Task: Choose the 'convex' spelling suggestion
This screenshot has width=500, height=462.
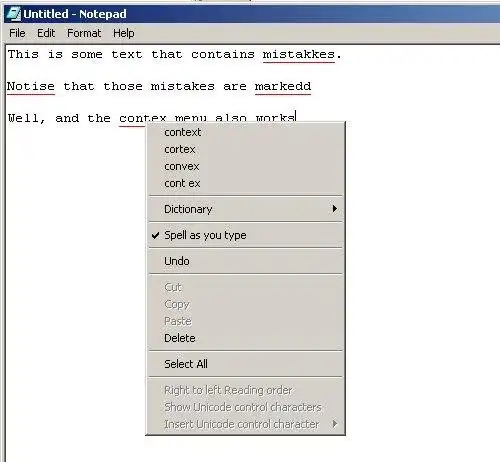Action: [x=245, y=166]
